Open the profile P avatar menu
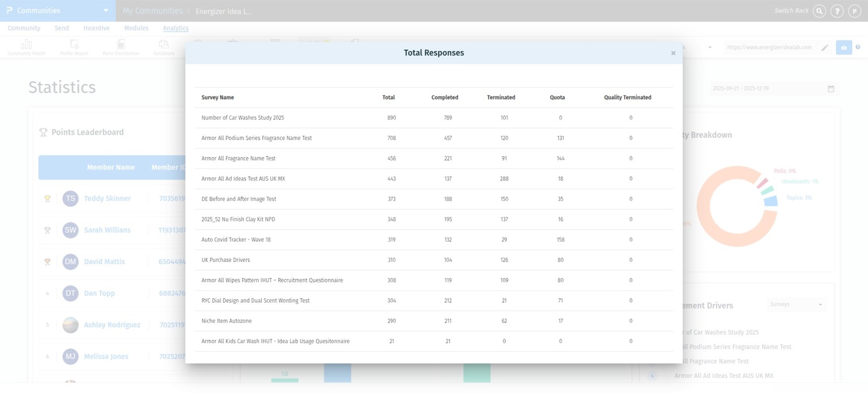Image resolution: width=868 pixels, height=393 pixels. pyautogui.click(x=855, y=11)
